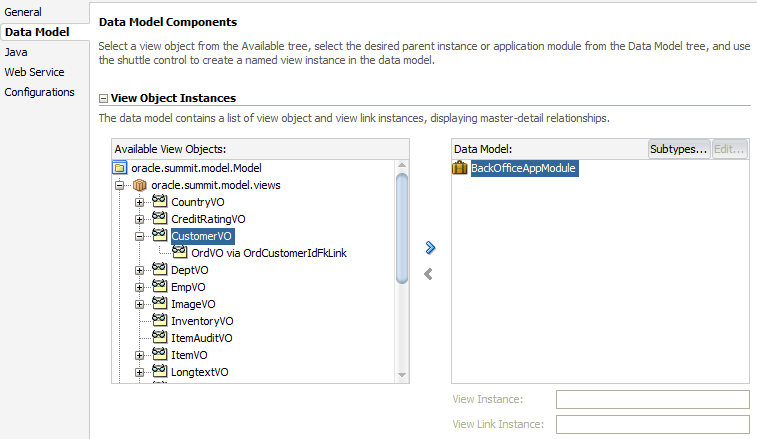Expand the CreditRatingVO tree node

(x=139, y=219)
